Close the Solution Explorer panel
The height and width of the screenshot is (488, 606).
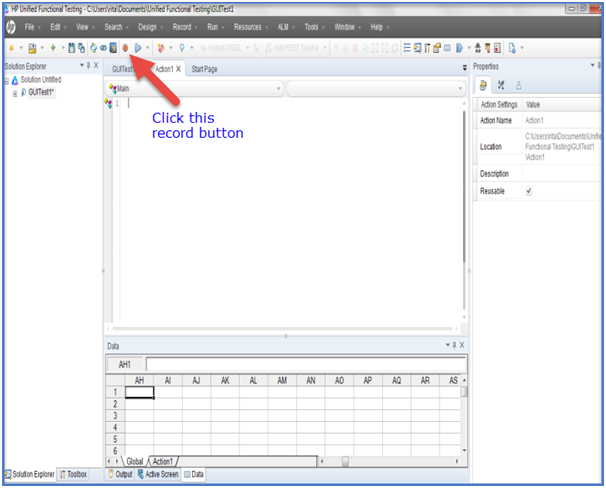click(96, 65)
